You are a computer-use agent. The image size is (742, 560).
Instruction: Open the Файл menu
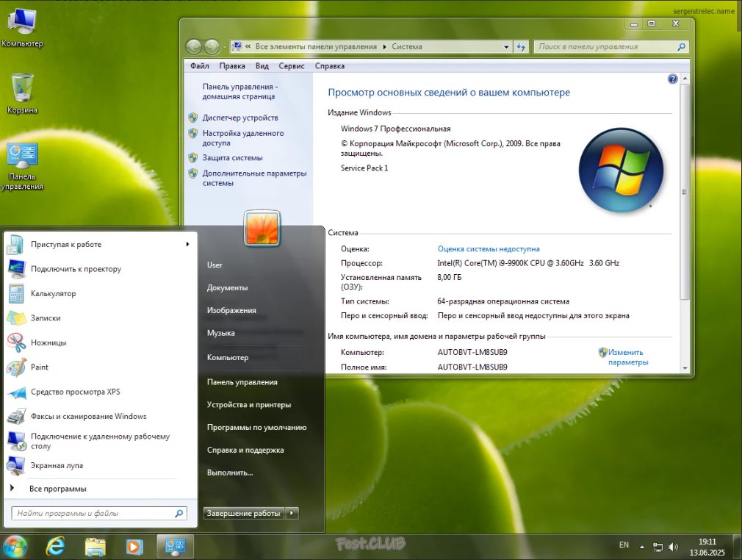(x=200, y=66)
